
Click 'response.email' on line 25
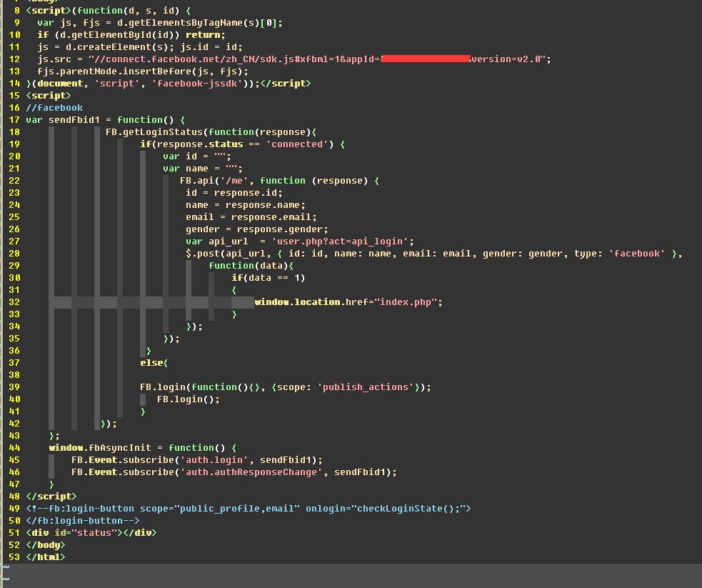point(271,216)
